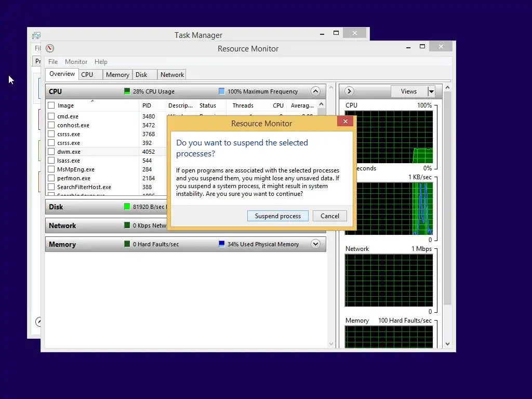
Task: Click graphs pane scrollbar down arrow
Action: 447,344
